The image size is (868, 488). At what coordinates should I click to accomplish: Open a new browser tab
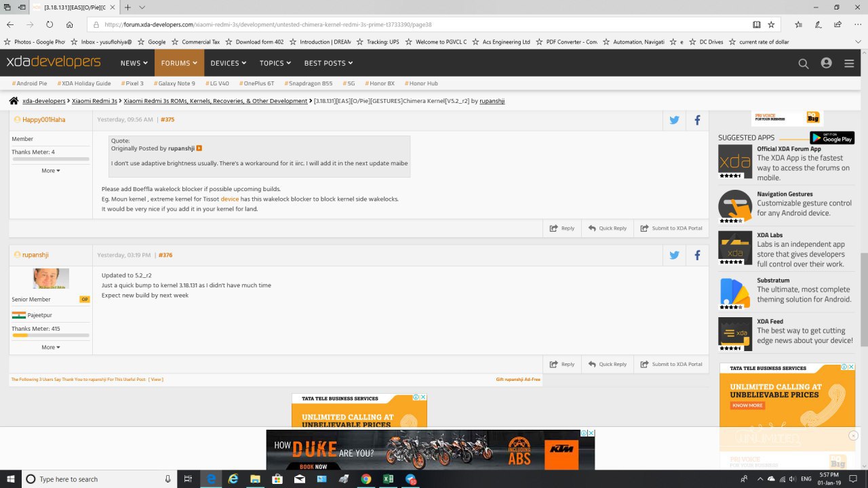click(127, 7)
